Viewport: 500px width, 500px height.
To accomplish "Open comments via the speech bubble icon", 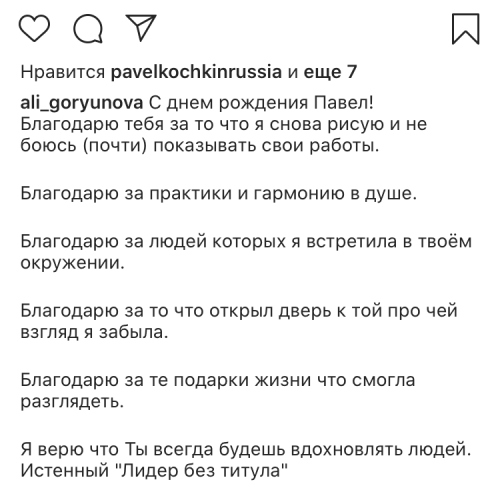I will (88, 29).
